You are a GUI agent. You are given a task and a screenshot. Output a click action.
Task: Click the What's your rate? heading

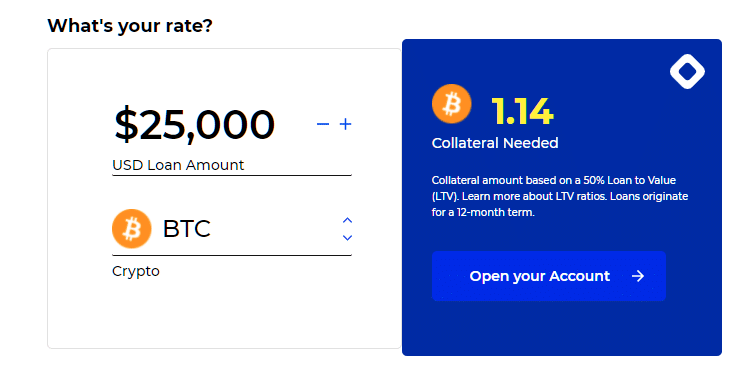130,26
